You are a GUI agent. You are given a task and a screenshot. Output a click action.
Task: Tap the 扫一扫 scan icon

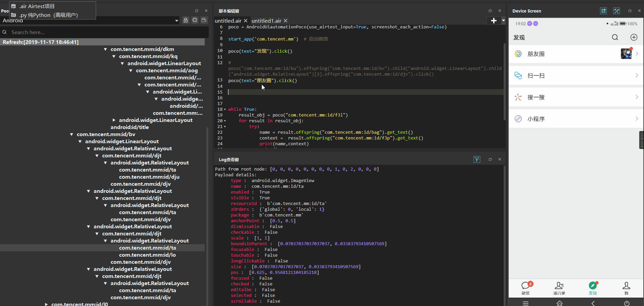(518, 75)
